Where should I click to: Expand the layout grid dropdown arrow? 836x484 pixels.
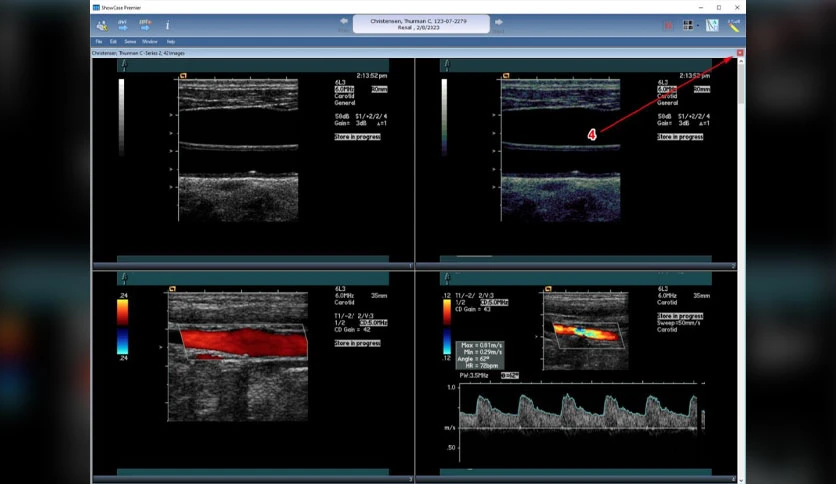coord(697,26)
